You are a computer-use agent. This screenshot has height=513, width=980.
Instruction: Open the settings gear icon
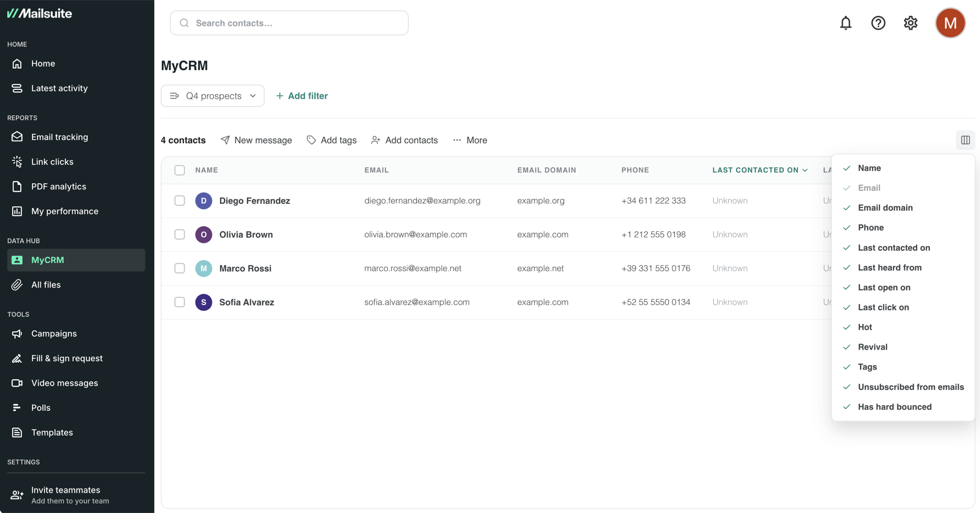(x=911, y=23)
